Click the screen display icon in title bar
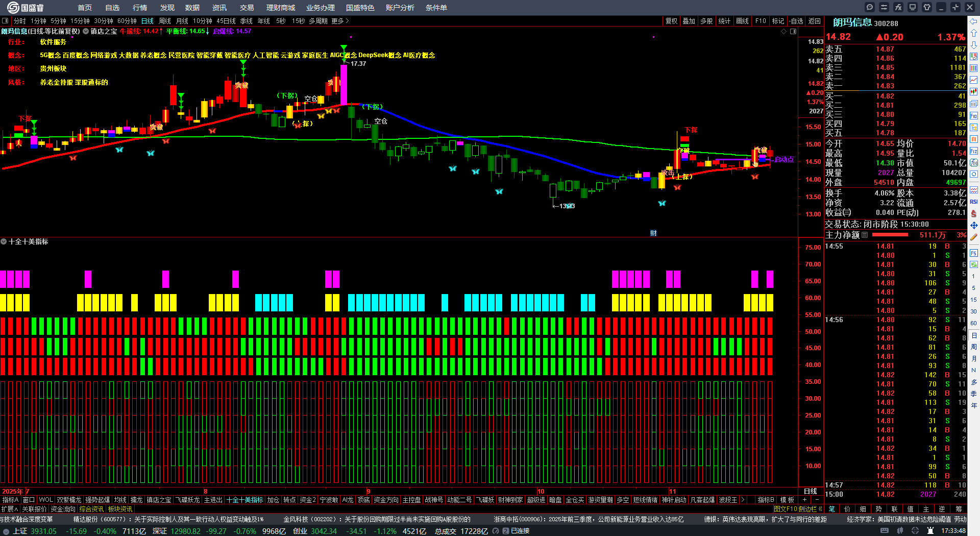 point(913,7)
